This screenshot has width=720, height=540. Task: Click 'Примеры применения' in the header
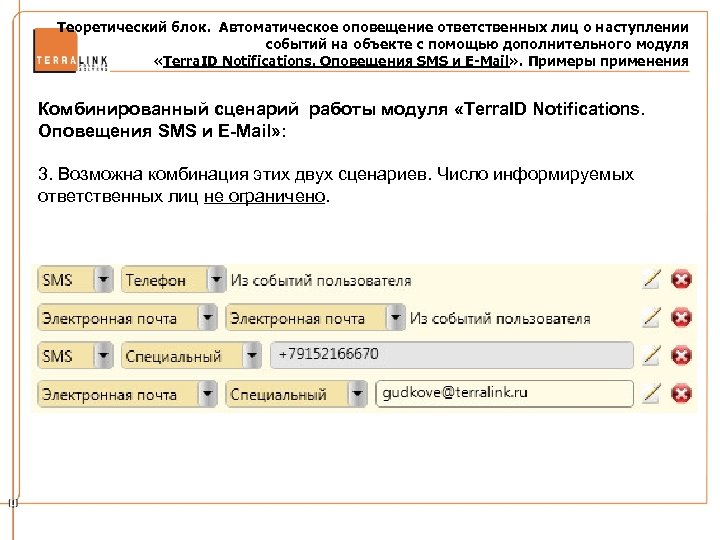tap(608, 61)
